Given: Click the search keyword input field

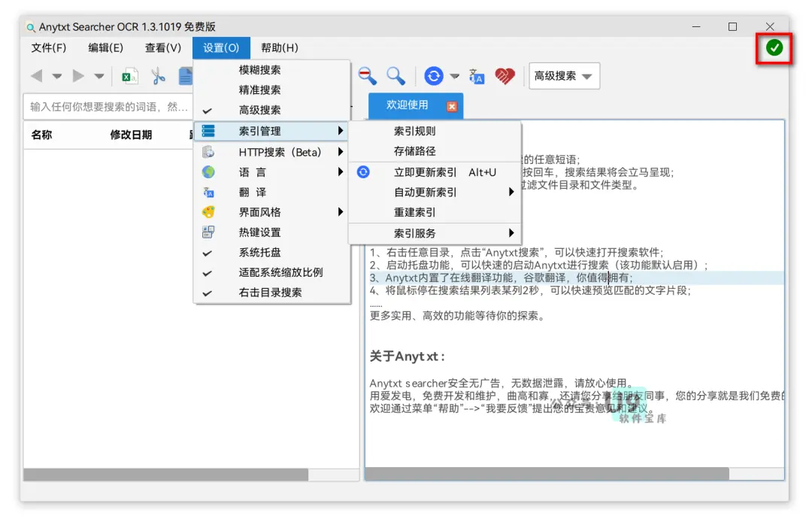Looking at the screenshot, I should [108, 108].
